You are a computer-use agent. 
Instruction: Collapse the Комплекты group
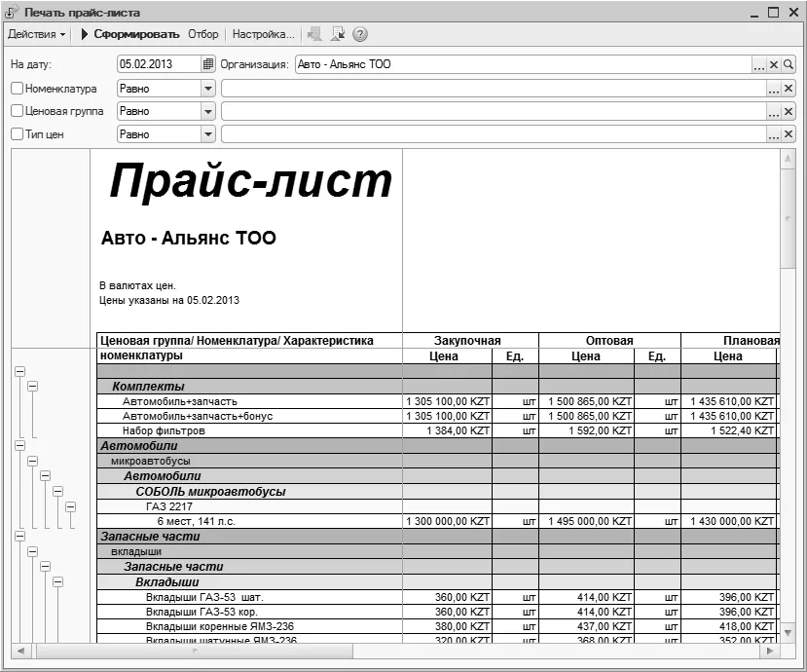pyautogui.click(x=32, y=387)
